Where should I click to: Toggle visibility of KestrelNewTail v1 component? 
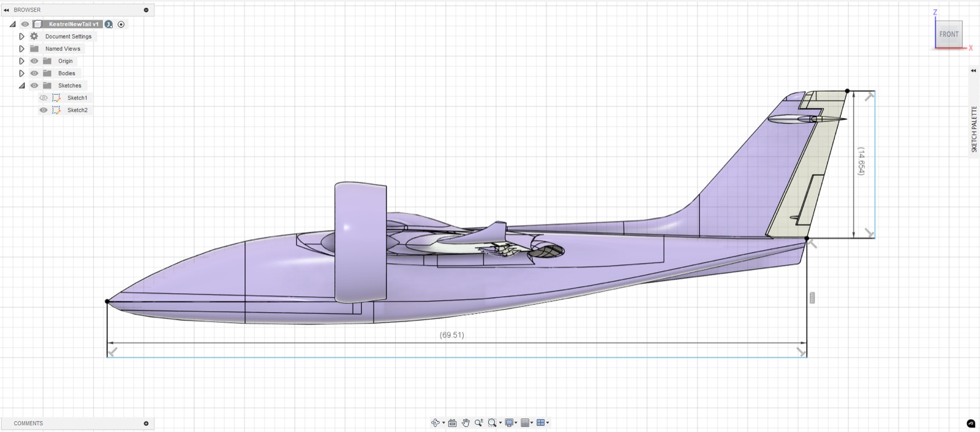click(25, 24)
